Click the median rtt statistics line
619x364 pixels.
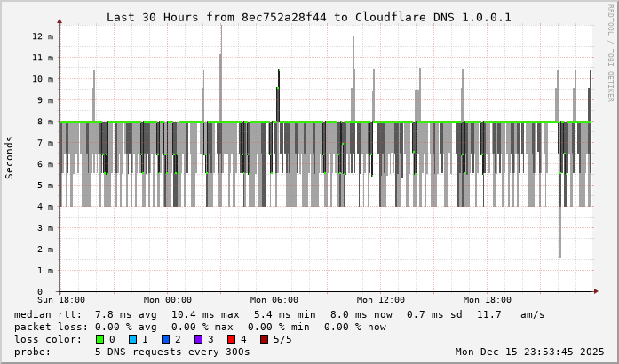coord(280,314)
